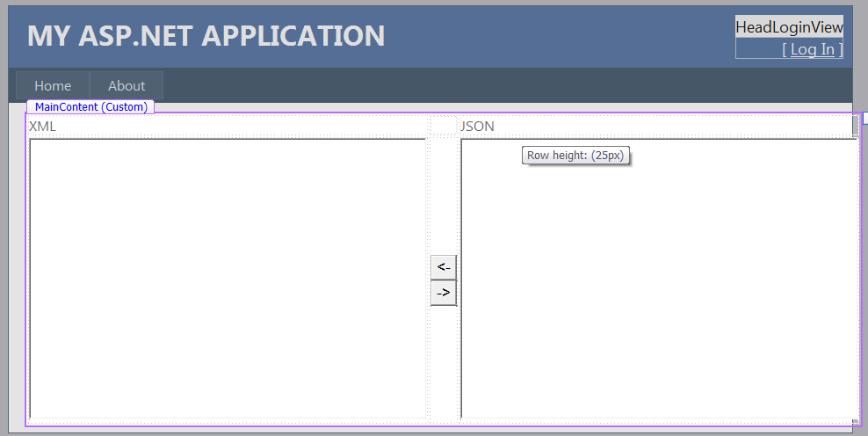Click the MainContent (Custom) tab label

coord(90,107)
